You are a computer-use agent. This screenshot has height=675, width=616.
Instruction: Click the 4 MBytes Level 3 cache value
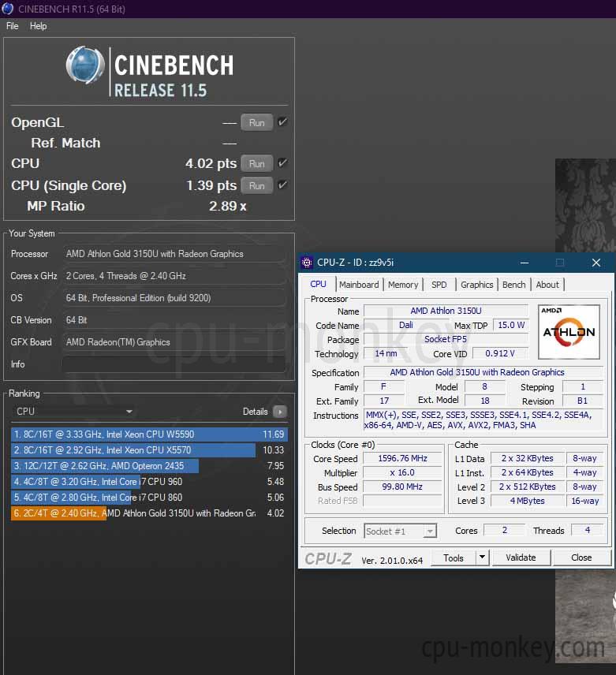[528, 501]
